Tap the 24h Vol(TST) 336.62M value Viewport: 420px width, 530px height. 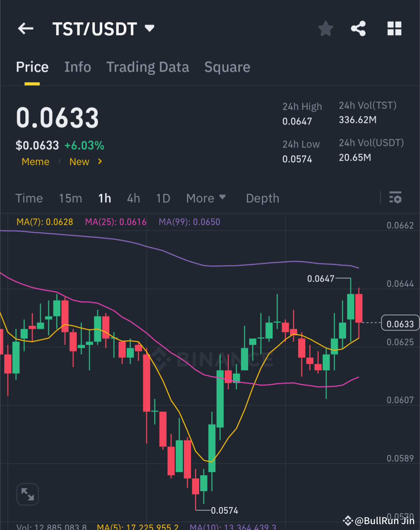[358, 120]
